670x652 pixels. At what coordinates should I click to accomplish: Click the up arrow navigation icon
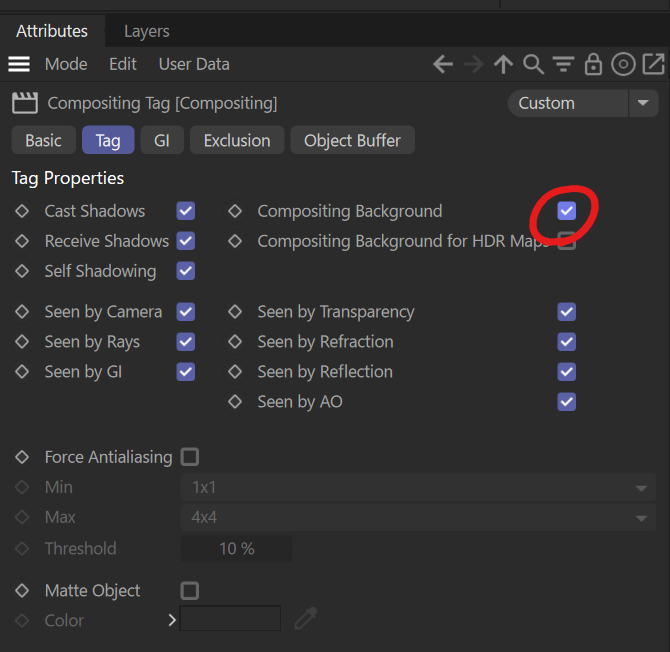tap(503, 65)
